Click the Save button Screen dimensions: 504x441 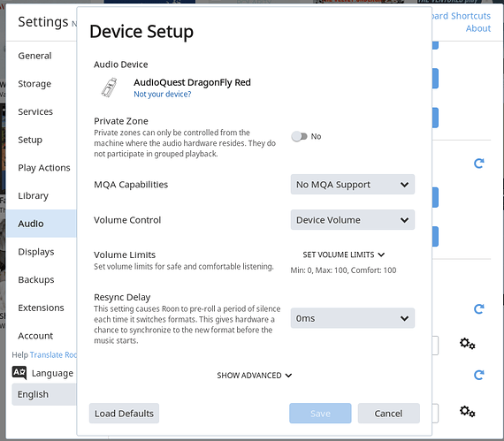pyautogui.click(x=320, y=414)
